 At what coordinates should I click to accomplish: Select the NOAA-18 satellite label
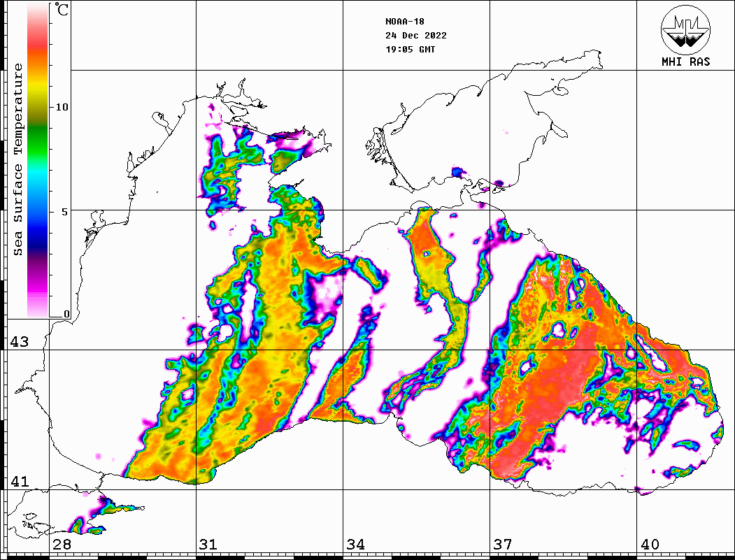pyautogui.click(x=404, y=22)
